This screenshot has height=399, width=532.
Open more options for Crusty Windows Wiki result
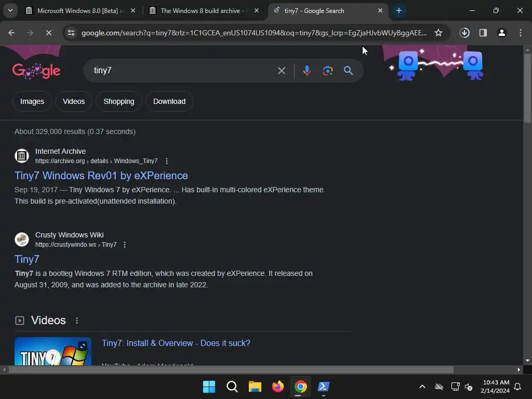[125, 245]
